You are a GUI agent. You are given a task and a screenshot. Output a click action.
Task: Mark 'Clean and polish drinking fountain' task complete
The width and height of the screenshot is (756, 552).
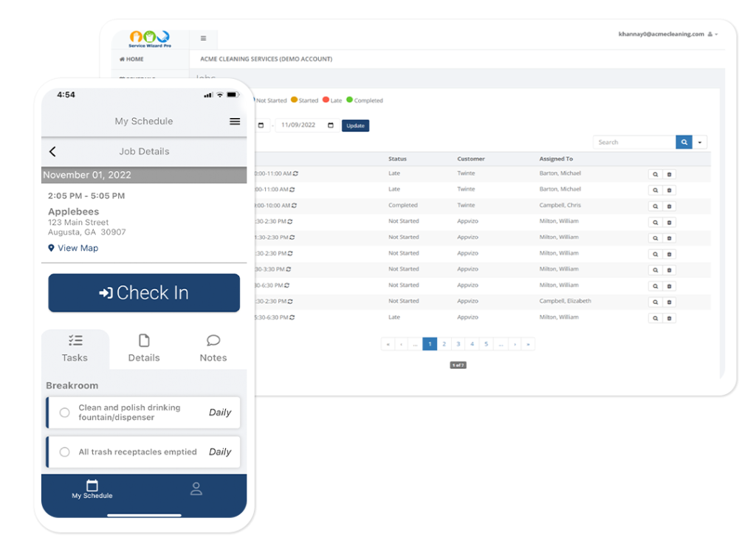coord(65,413)
